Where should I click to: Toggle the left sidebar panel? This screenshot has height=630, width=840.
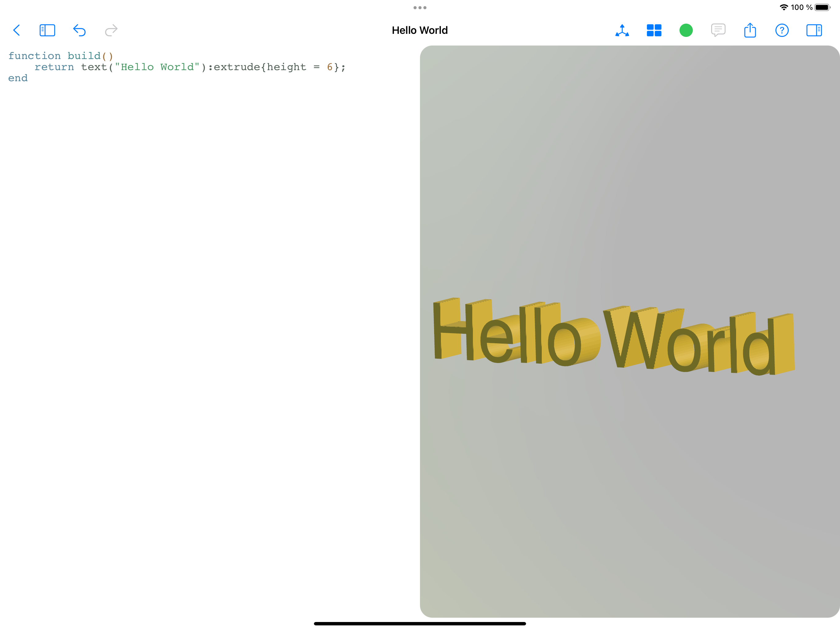(x=47, y=30)
